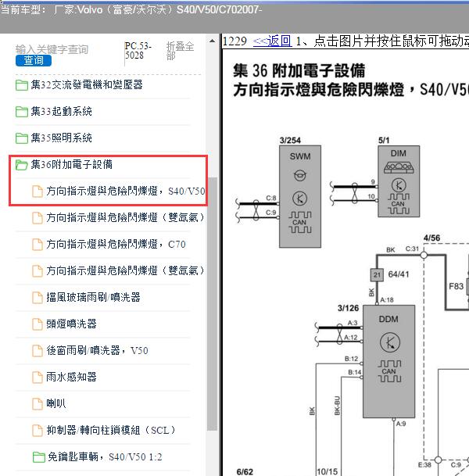Screen dimensions: 469x476
Task: Click document icon beside 頭燈噴洗器
Action: click(38, 324)
